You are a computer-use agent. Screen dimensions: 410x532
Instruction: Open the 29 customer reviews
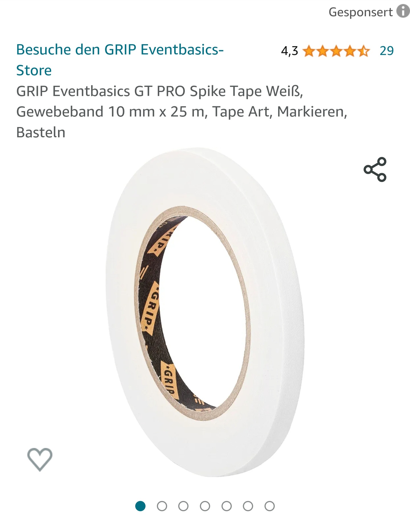click(x=387, y=51)
